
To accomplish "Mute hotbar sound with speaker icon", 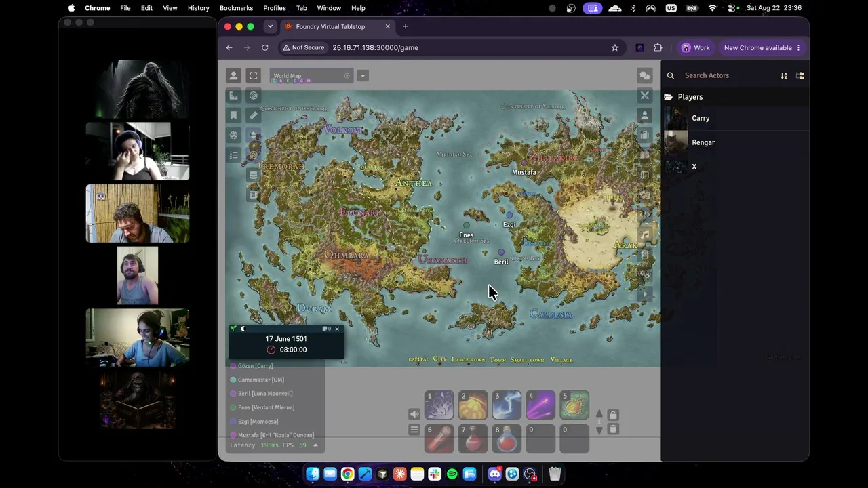I will click(x=414, y=414).
